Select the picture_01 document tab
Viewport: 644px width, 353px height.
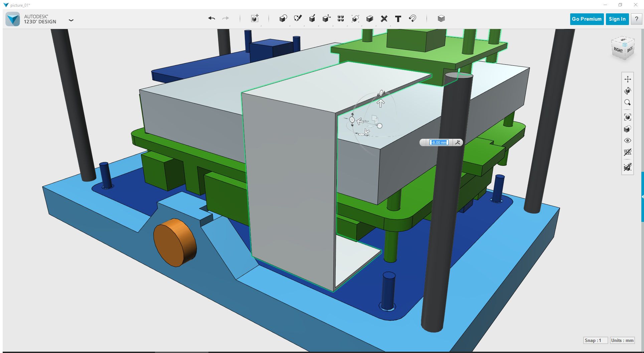point(19,5)
